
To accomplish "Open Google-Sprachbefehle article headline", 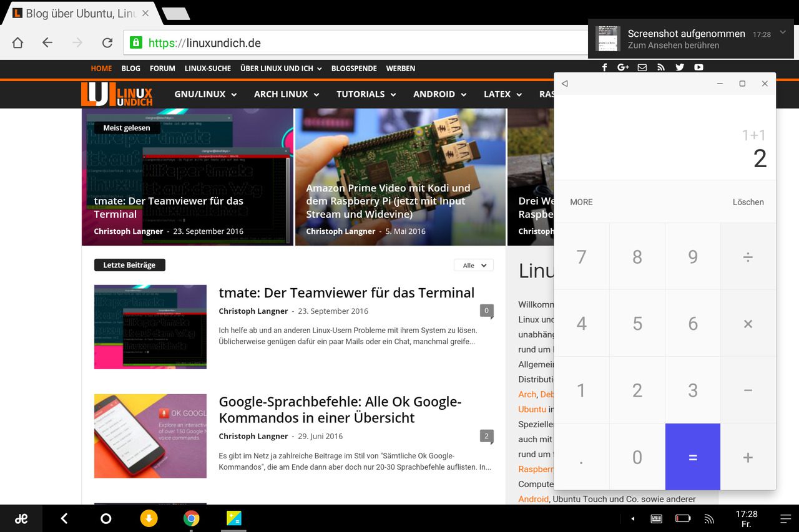I will pyautogui.click(x=340, y=410).
